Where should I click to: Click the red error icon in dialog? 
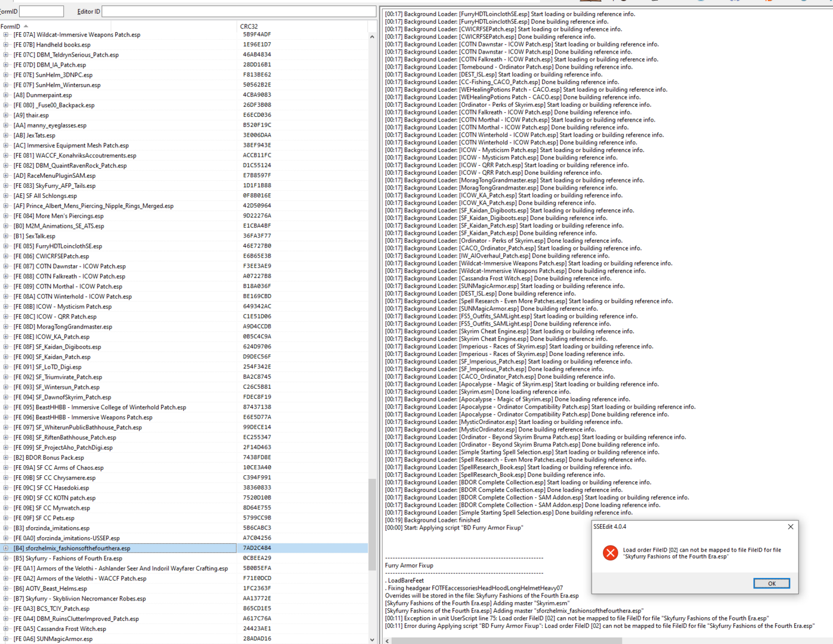[610, 553]
